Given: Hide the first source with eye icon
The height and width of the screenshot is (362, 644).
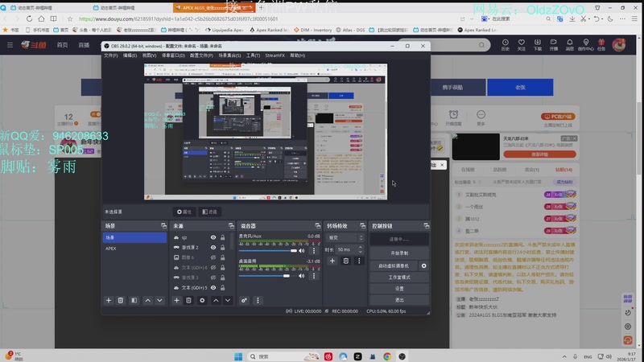Looking at the screenshot, I should pyautogui.click(x=213, y=237).
